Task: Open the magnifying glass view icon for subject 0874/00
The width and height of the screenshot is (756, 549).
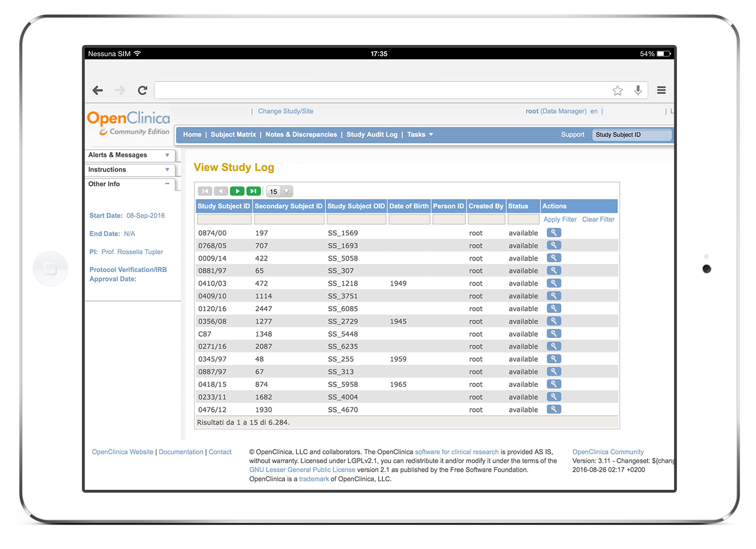Action: tap(553, 232)
